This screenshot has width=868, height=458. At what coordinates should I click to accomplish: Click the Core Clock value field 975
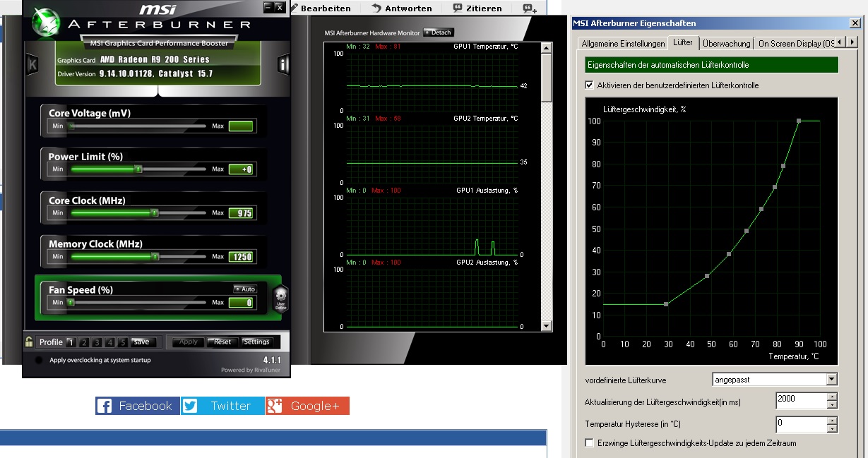pyautogui.click(x=241, y=213)
